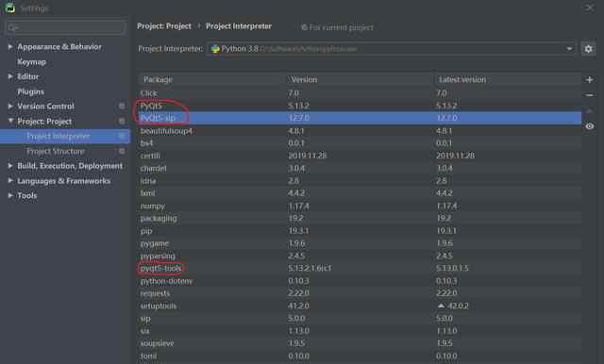This screenshot has width=604, height=364.
Task: Select the pyqt5-tools package row
Action: tap(360, 268)
